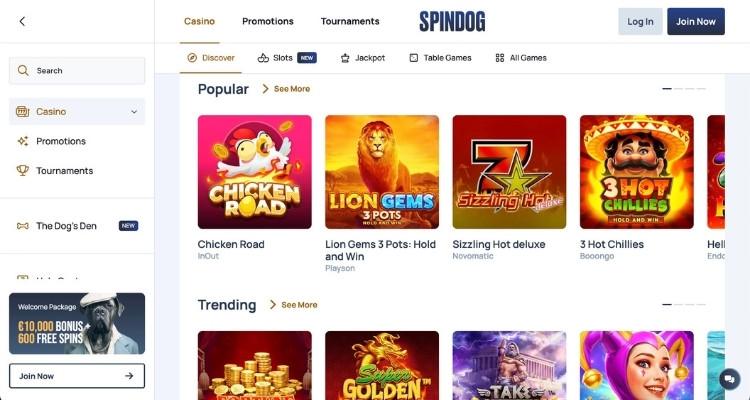Select second page indicator of Popular carousel

coord(678,89)
